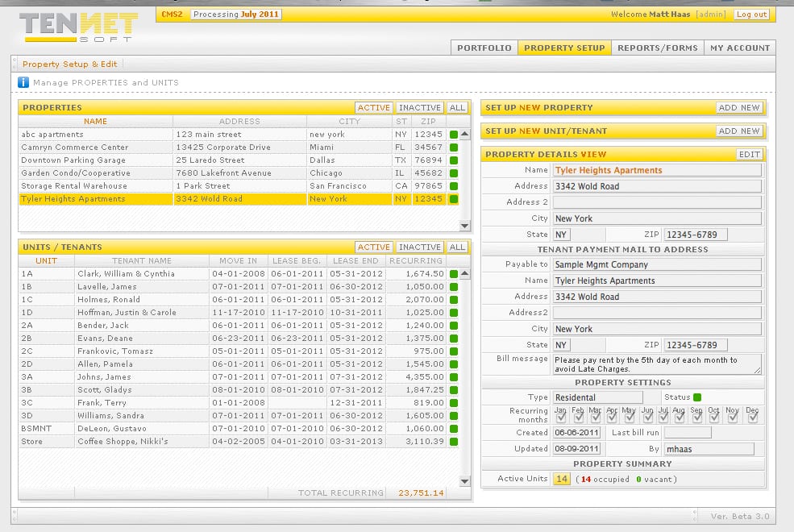Click green status square for Store unit
Viewport: 794px width, 532px height.
(x=454, y=442)
